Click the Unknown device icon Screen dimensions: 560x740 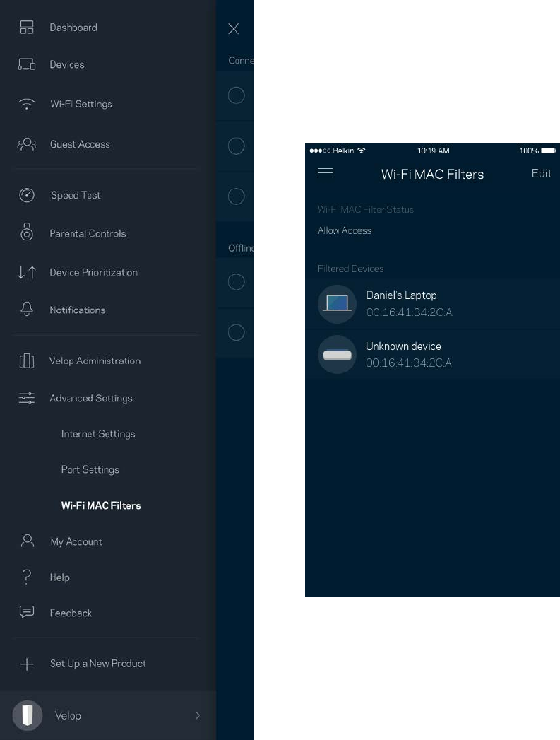pos(337,354)
